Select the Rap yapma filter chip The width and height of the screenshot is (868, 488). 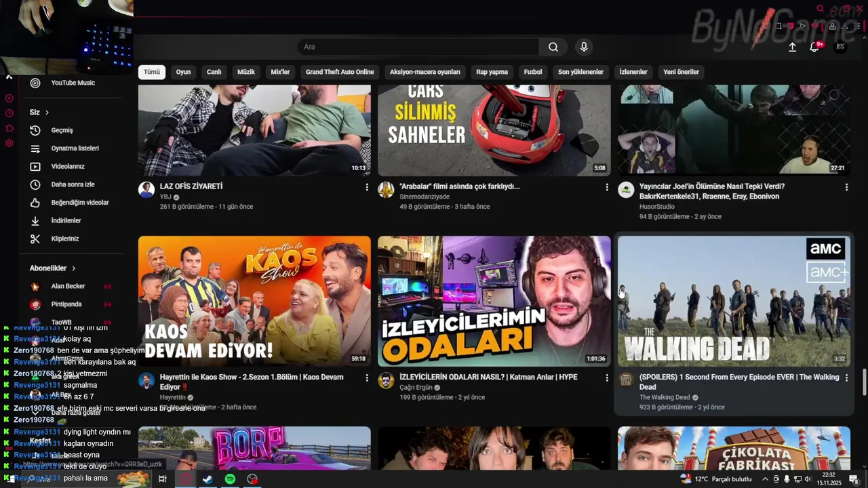point(492,72)
